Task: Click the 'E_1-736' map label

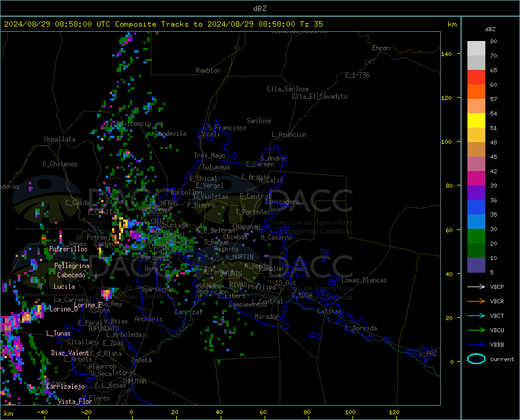Action: click(x=357, y=75)
